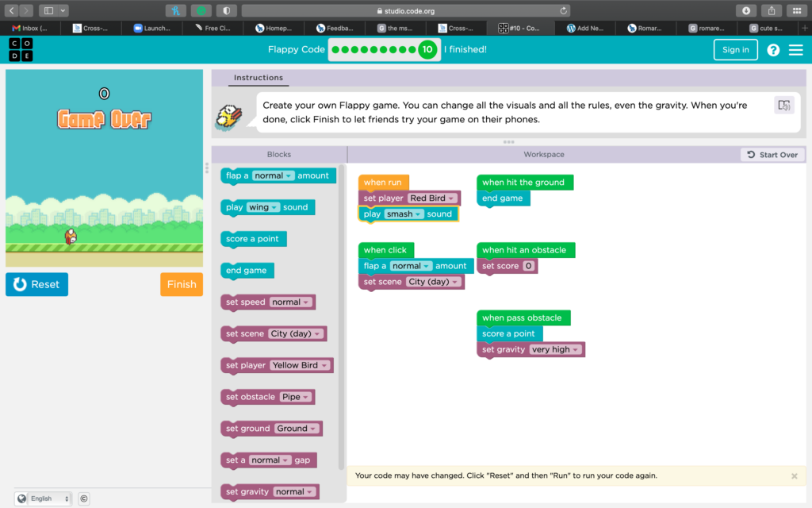Image resolution: width=812 pixels, height=508 pixels.
Task: Open the Honey extension icon
Action: click(175, 10)
